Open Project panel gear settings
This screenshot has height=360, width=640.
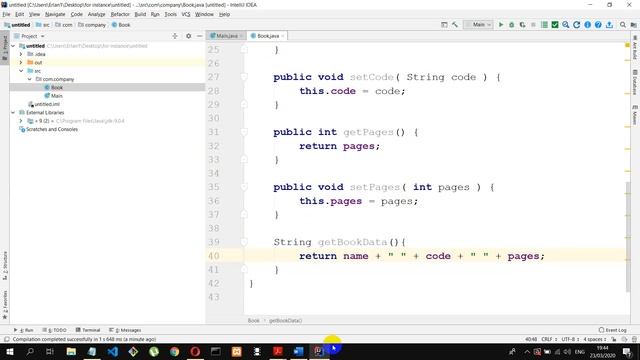[x=188, y=36]
